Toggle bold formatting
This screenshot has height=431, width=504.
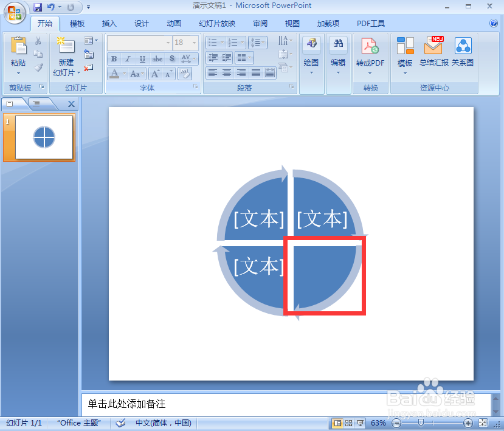(114, 59)
